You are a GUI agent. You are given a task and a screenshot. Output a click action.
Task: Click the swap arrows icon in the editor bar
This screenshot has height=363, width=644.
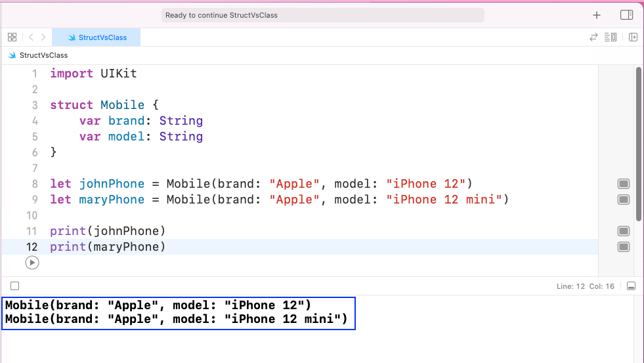594,37
